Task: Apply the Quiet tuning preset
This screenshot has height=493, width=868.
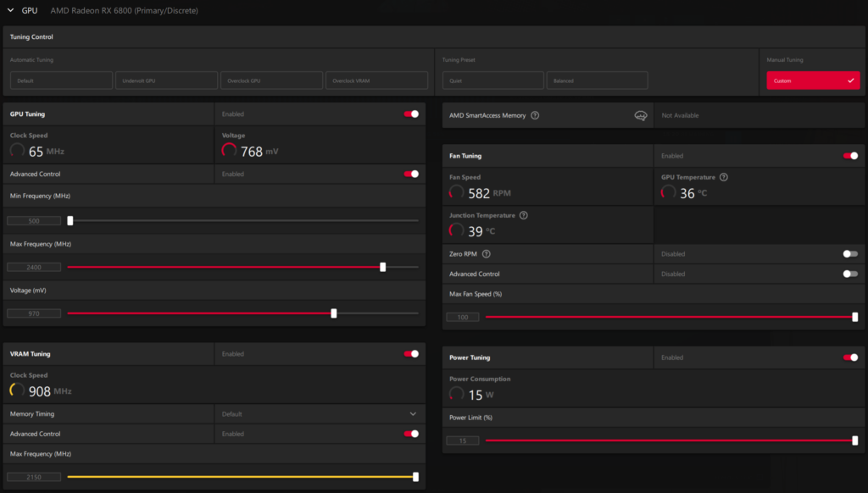Action: click(x=493, y=80)
